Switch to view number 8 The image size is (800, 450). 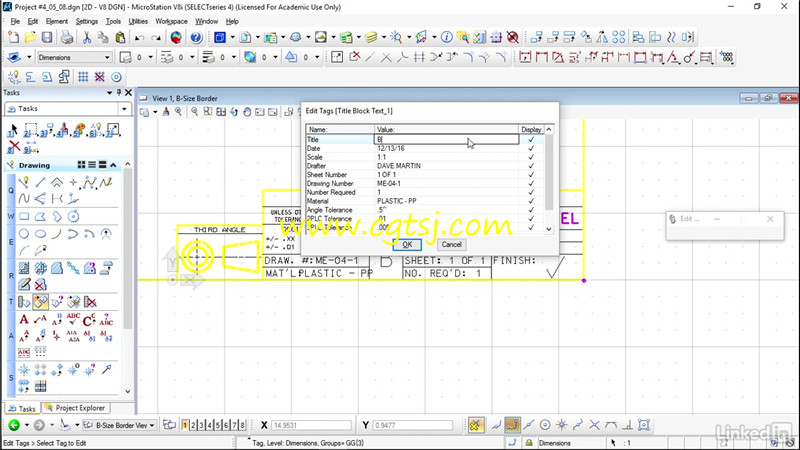tap(242, 425)
